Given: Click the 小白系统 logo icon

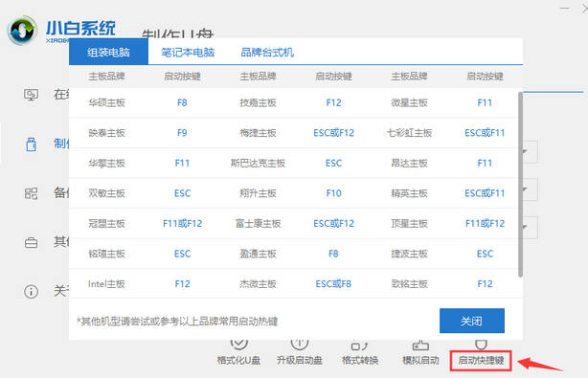Looking at the screenshot, I should coord(22,31).
